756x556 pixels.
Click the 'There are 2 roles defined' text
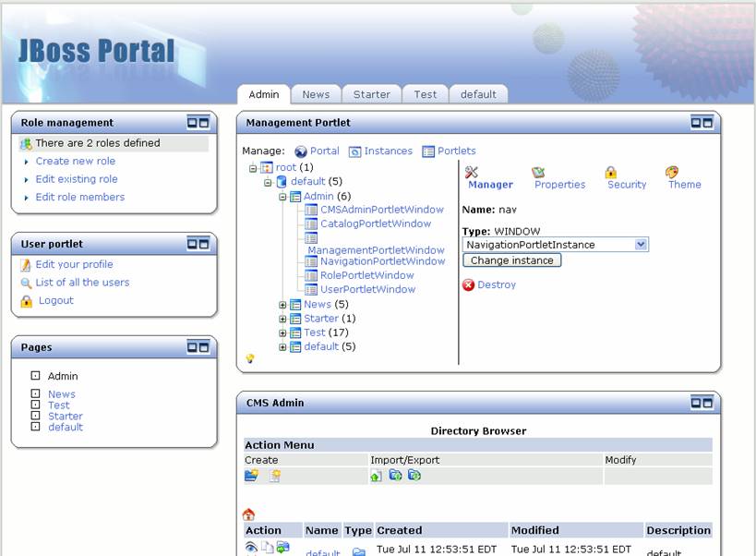98,143
